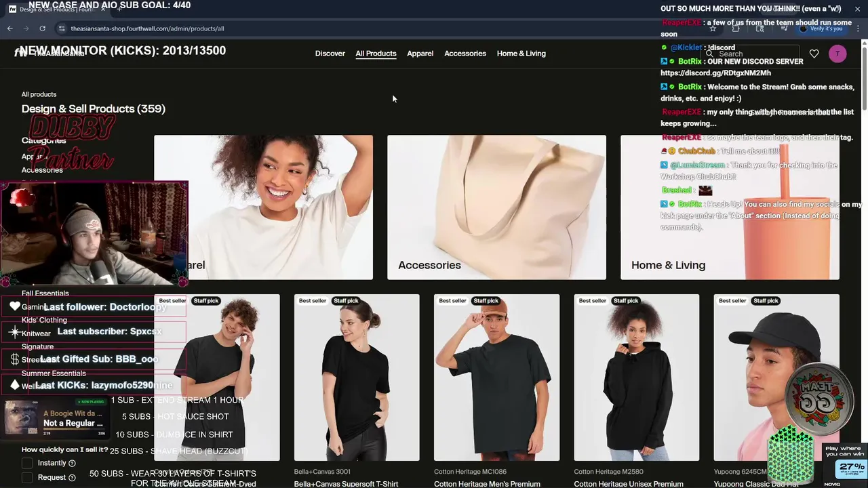
Task: Tick the Request checkbox
Action: tap(27, 477)
